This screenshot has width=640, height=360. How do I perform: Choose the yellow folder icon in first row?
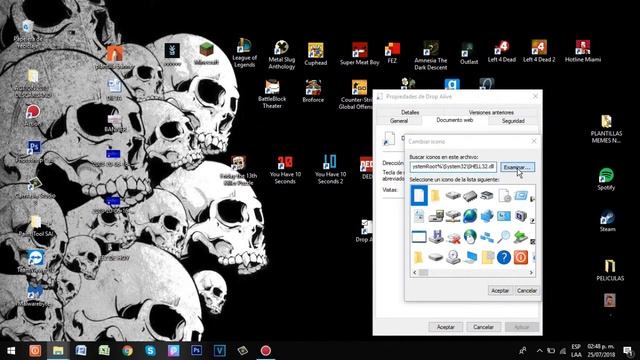tap(436, 196)
